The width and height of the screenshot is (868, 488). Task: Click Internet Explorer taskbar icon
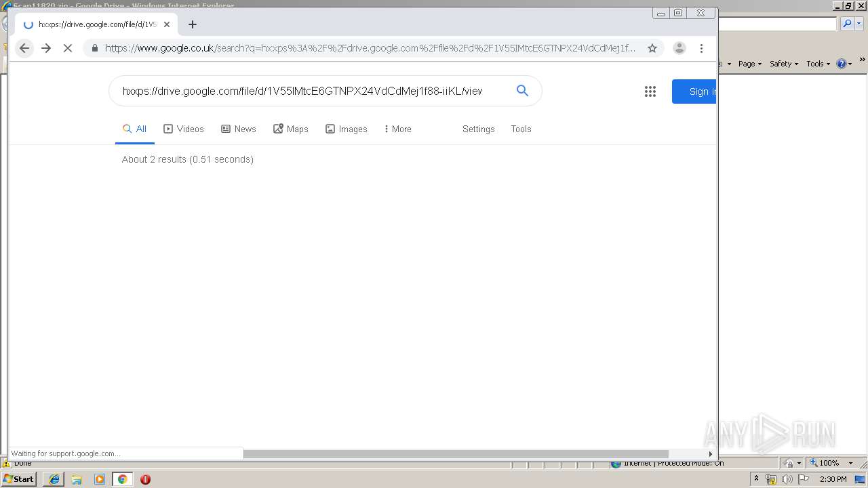coord(54,479)
